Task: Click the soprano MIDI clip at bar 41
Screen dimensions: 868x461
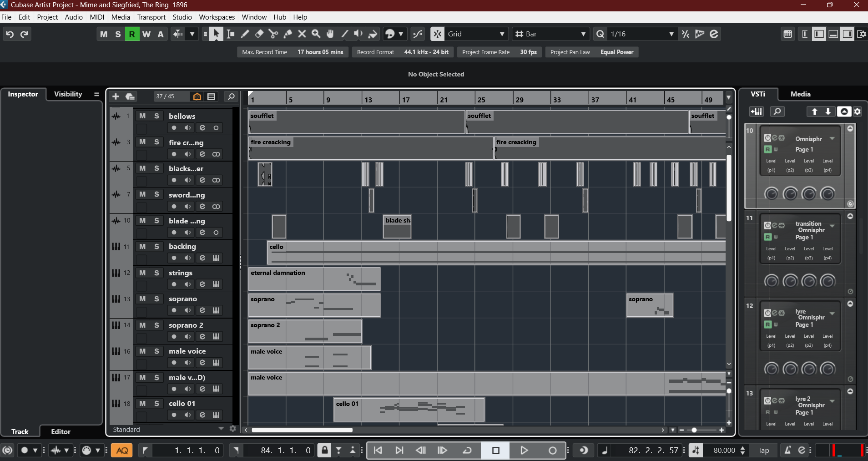Action: pos(650,305)
